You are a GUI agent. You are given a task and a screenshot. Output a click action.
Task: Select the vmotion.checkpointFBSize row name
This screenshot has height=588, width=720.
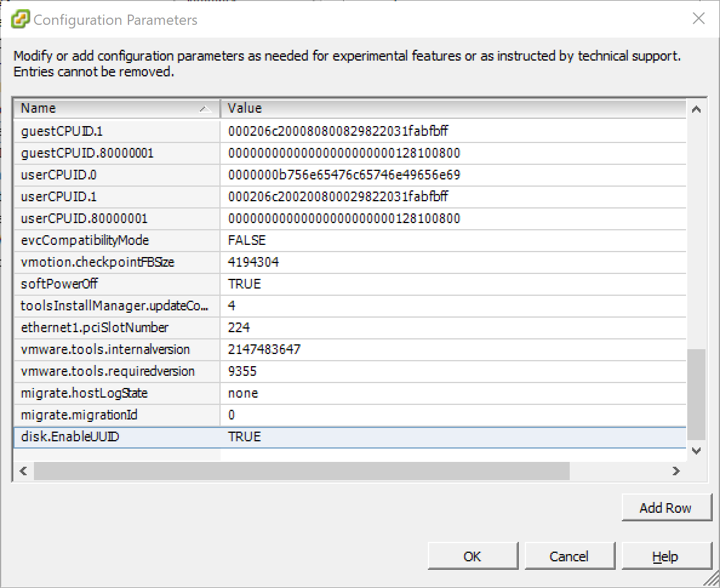point(116,262)
